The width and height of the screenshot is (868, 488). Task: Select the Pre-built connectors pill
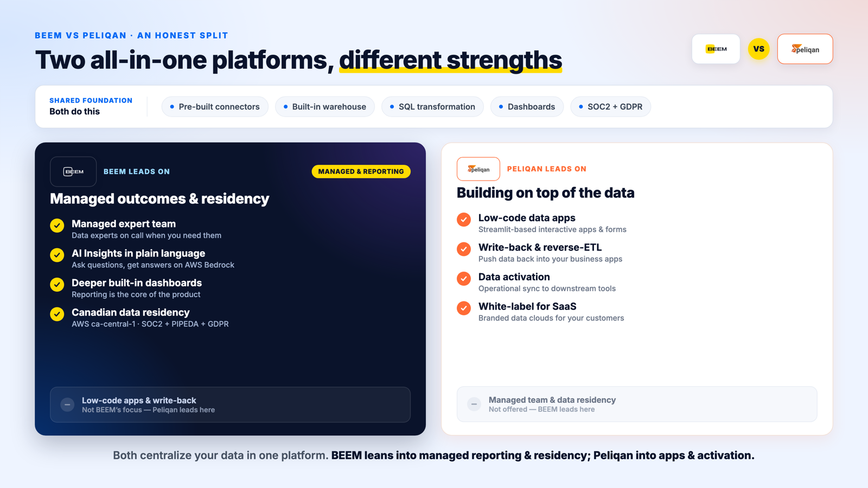(x=215, y=107)
